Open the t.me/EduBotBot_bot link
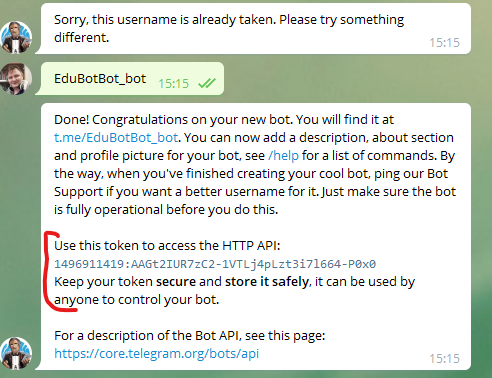The image size is (492, 378). (x=116, y=138)
